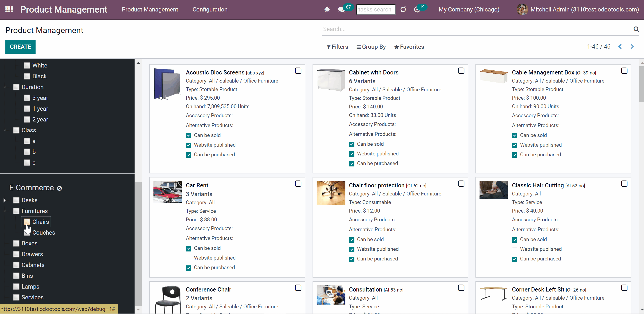This screenshot has height=314, width=644.
Task: Click the sidebar scroll down arrow
Action: [x=138, y=310]
